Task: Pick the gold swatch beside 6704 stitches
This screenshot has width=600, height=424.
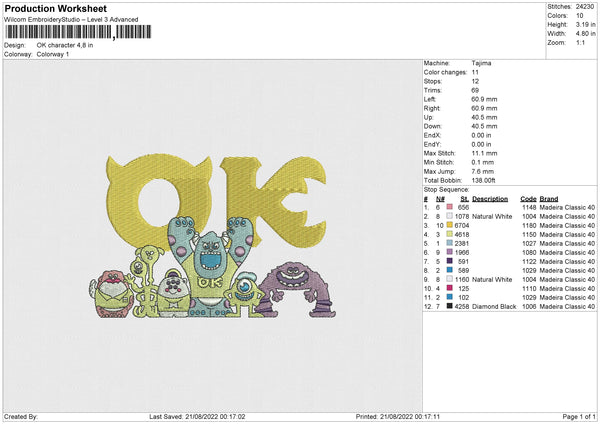Action: point(450,225)
